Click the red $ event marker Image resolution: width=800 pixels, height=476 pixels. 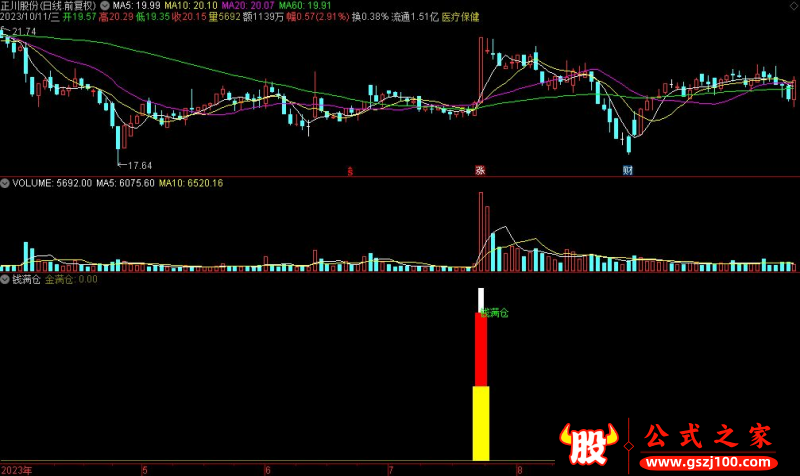click(x=350, y=171)
